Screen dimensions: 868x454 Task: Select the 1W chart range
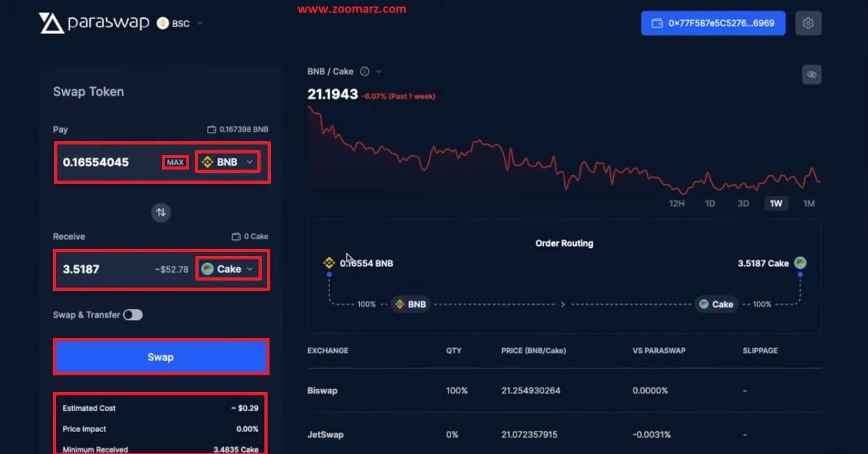pos(776,203)
